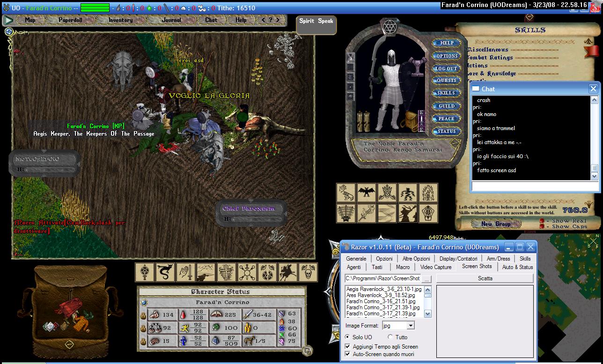
Task: Click the browse button beside screenshot path
Action: tap(427, 279)
